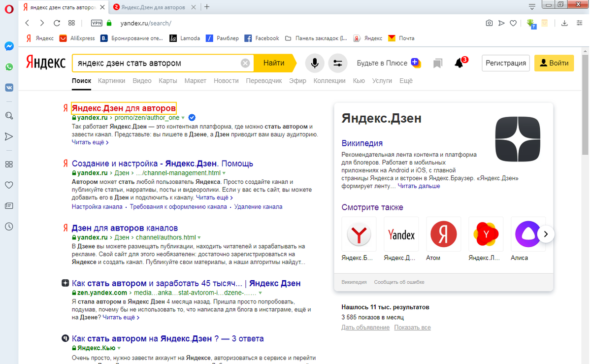Open the Ещё search categories menu
The height and width of the screenshot is (364, 591).
[x=406, y=81]
